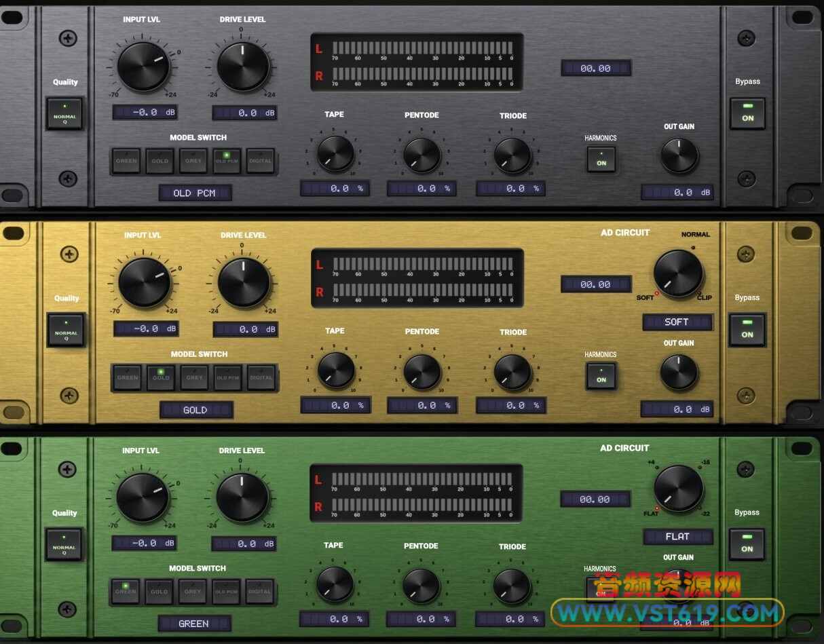Click L/R level meter on gold unit

pyautogui.click(x=417, y=278)
